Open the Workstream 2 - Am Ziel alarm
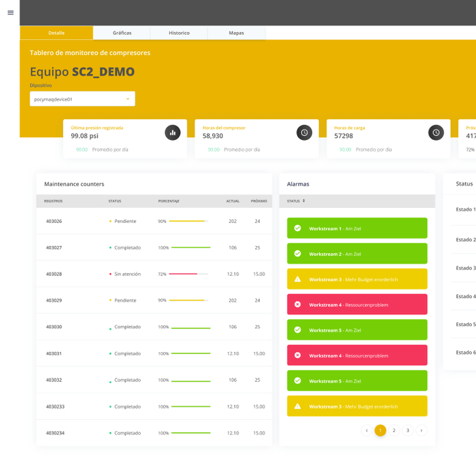 point(357,253)
